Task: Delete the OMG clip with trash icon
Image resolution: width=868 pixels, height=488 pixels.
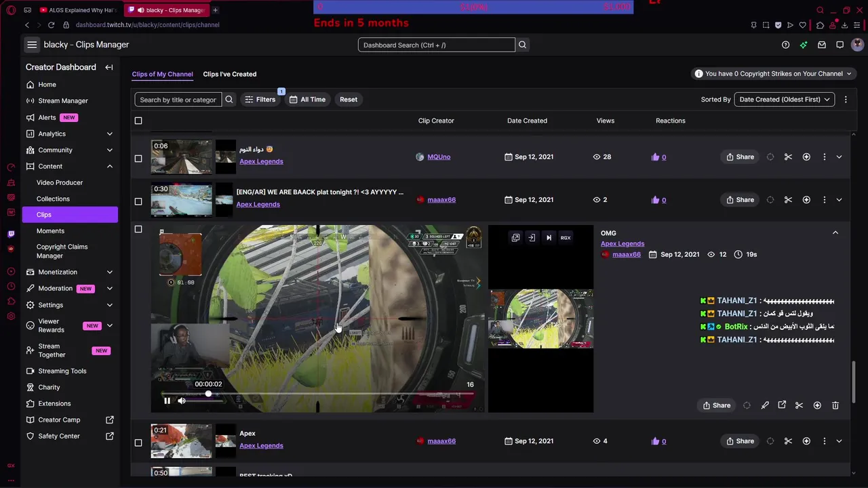Action: click(x=835, y=405)
